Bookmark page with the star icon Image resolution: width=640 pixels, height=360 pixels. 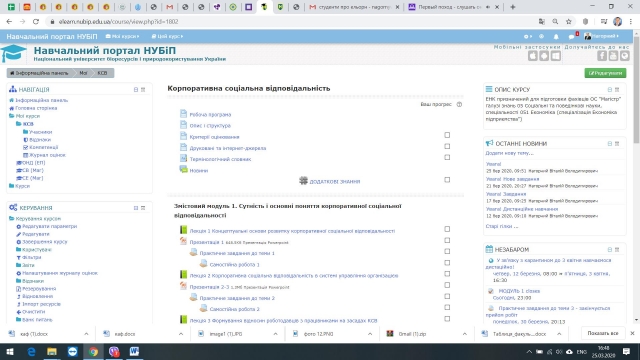point(569,22)
